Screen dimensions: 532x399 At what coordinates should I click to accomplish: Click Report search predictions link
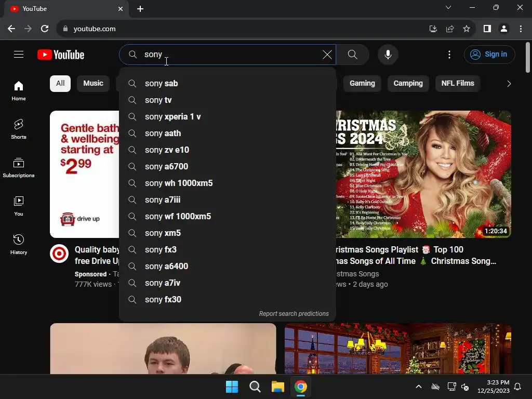click(294, 313)
